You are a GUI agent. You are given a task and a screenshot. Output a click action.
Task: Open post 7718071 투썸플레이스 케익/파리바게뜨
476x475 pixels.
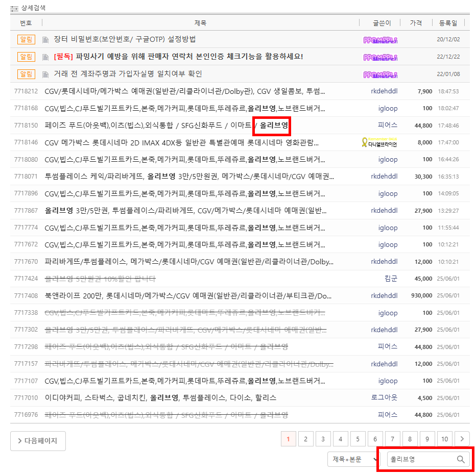point(189,176)
